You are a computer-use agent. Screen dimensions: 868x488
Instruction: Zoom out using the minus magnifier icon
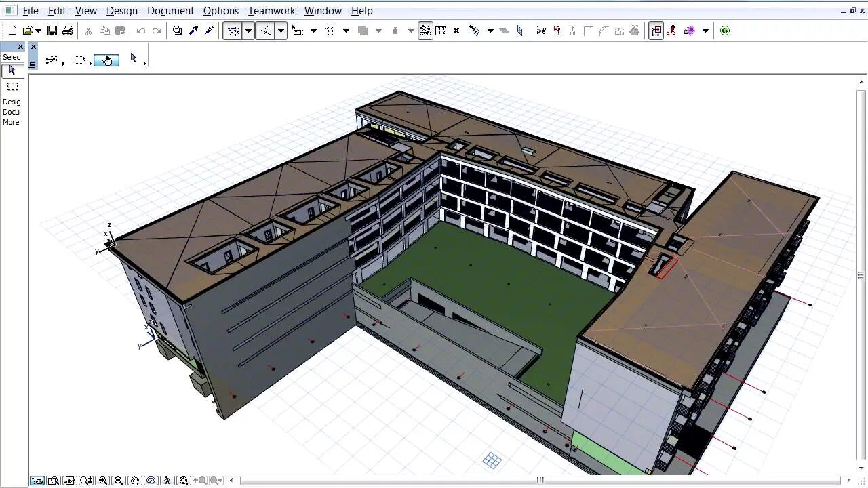[x=119, y=481]
